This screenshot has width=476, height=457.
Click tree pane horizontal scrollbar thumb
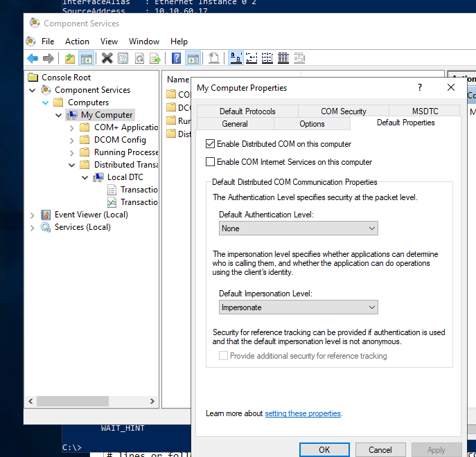click(x=73, y=401)
